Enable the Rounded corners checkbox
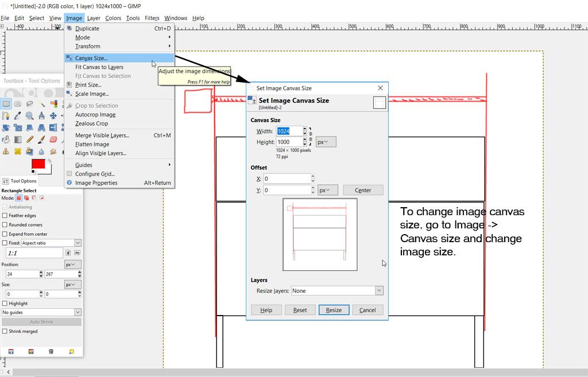The height and width of the screenshot is (377, 588). point(5,225)
